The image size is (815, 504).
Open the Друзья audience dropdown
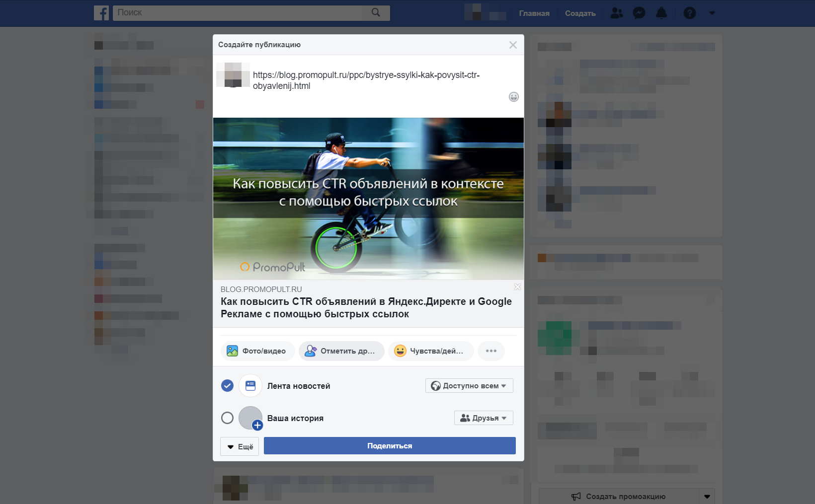click(x=484, y=418)
